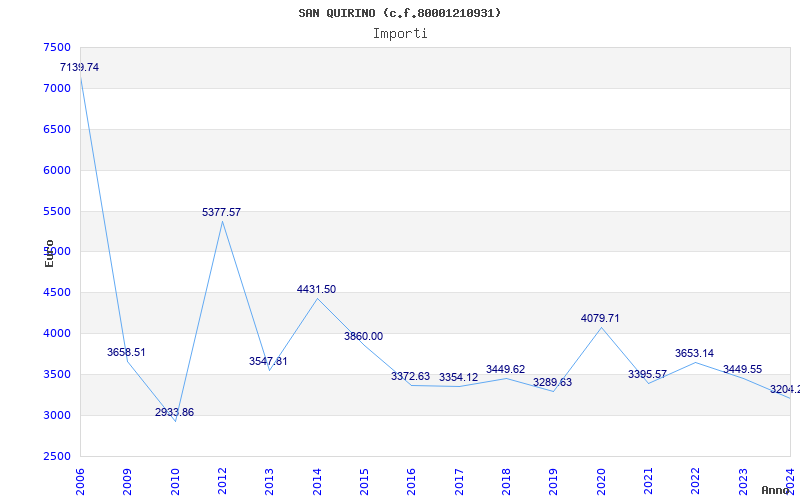The width and height of the screenshot is (800, 500).
Task: Click the 2016 x-axis year label
Action: point(412,482)
